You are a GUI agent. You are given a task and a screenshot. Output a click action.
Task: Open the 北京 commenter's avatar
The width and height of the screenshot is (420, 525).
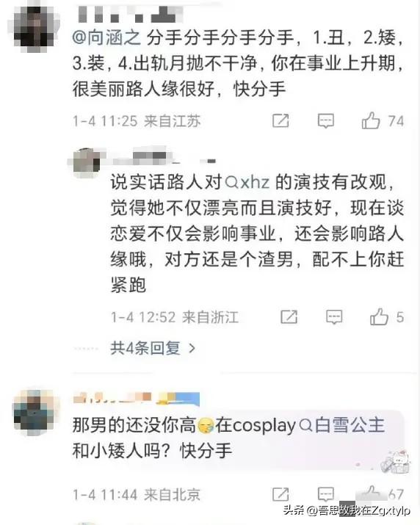(x=34, y=412)
